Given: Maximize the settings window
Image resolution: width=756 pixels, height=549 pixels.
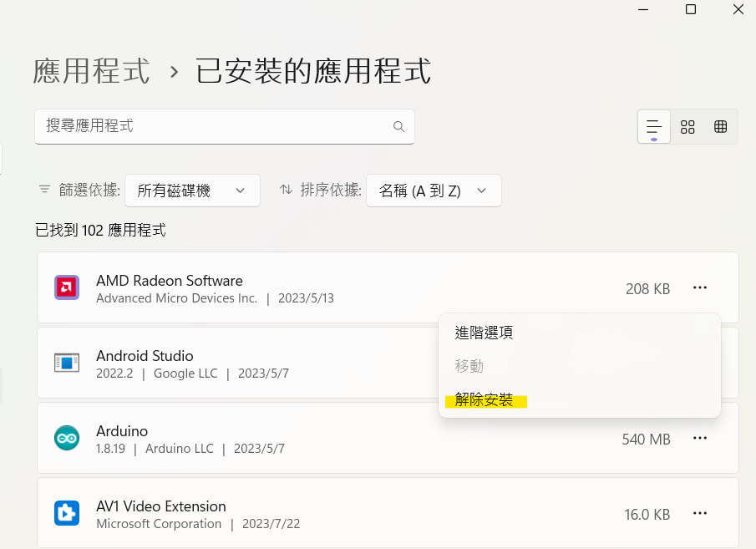Looking at the screenshot, I should [x=691, y=9].
